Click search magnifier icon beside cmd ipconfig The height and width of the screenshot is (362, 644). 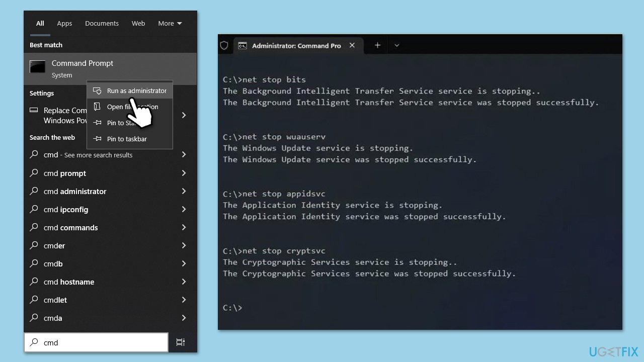[34, 209]
